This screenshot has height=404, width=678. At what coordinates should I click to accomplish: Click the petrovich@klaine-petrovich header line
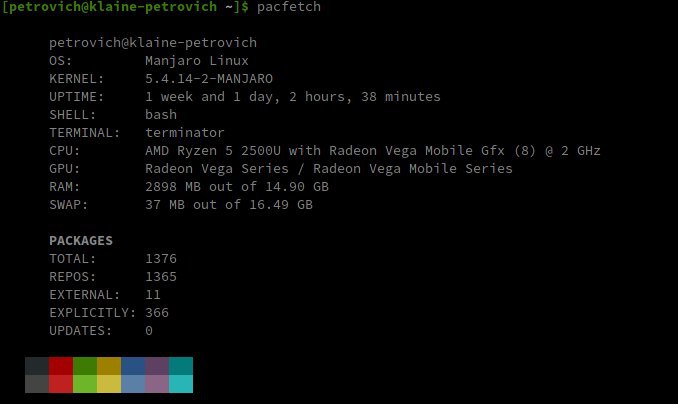tap(153, 43)
